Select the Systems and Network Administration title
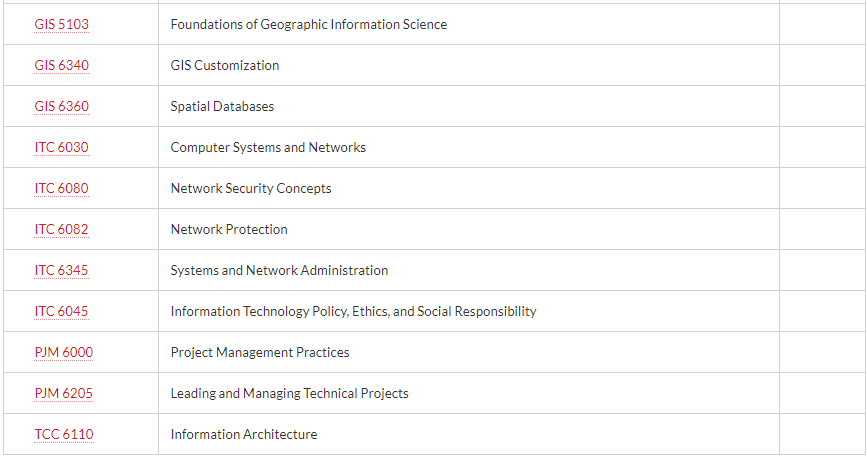The height and width of the screenshot is (457, 867). coord(279,270)
